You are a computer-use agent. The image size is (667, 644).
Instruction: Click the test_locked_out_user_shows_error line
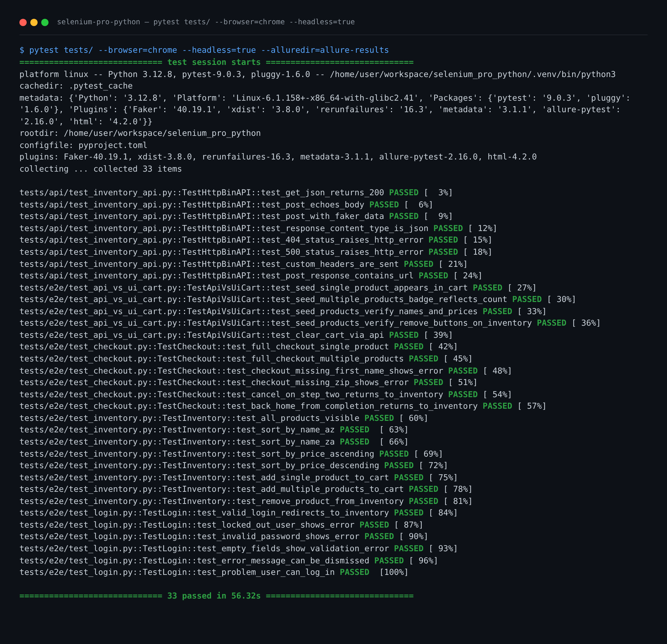(x=221, y=525)
